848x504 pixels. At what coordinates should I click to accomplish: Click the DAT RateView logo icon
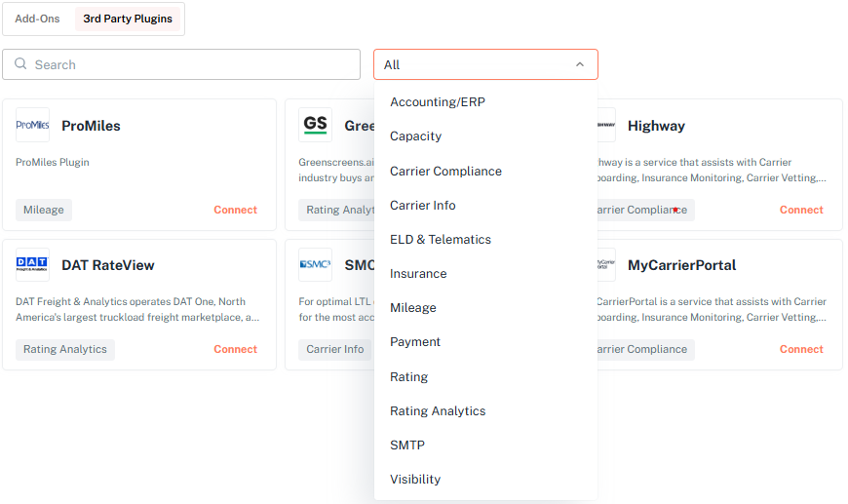click(32, 264)
